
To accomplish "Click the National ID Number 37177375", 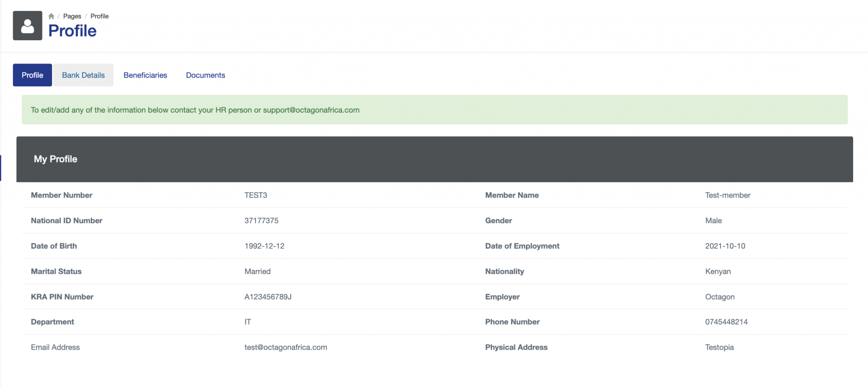I will pos(262,220).
